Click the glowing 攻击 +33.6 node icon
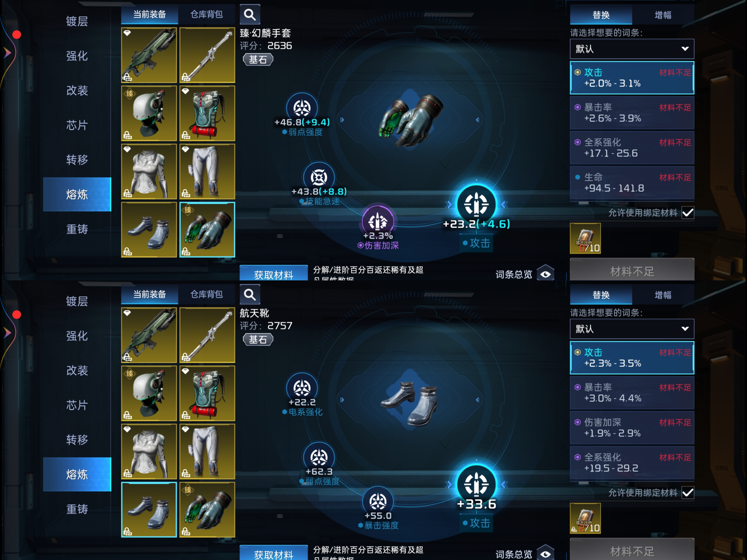The width and height of the screenshot is (747, 560). click(x=476, y=484)
